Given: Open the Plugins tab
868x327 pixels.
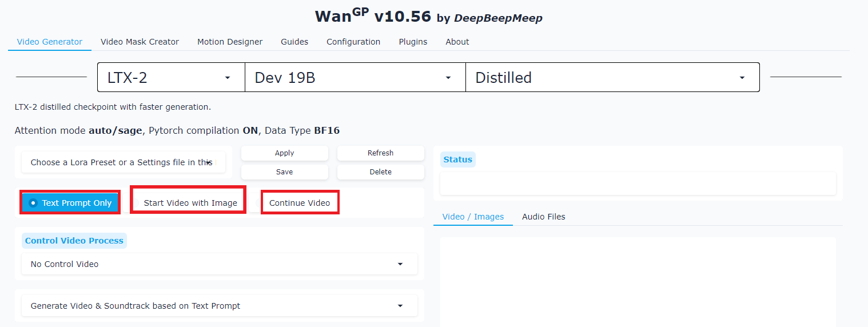Looking at the screenshot, I should [x=413, y=42].
